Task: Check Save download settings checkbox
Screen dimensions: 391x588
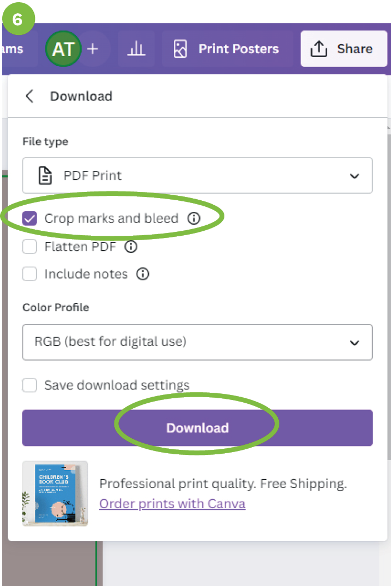Action: (x=29, y=385)
